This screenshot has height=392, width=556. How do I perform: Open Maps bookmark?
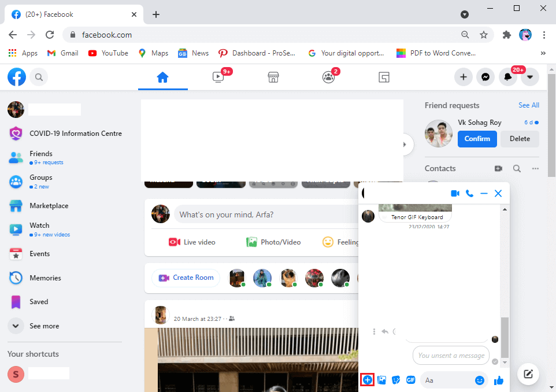[x=153, y=53]
